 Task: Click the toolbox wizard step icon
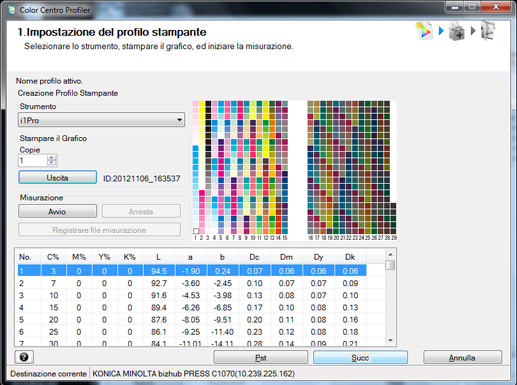click(457, 31)
